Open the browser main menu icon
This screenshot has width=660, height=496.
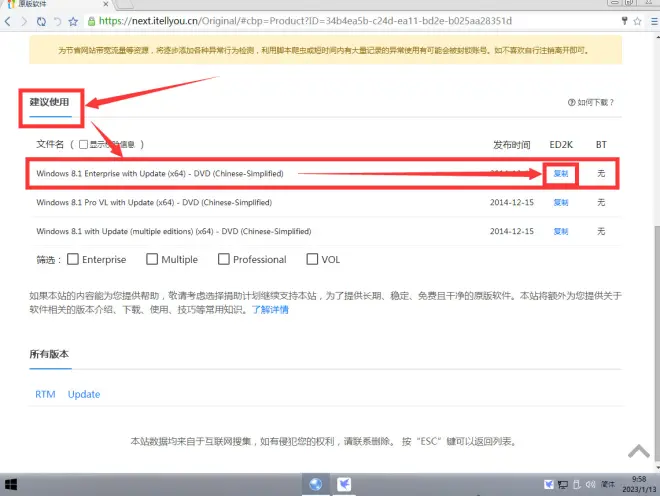point(655,21)
